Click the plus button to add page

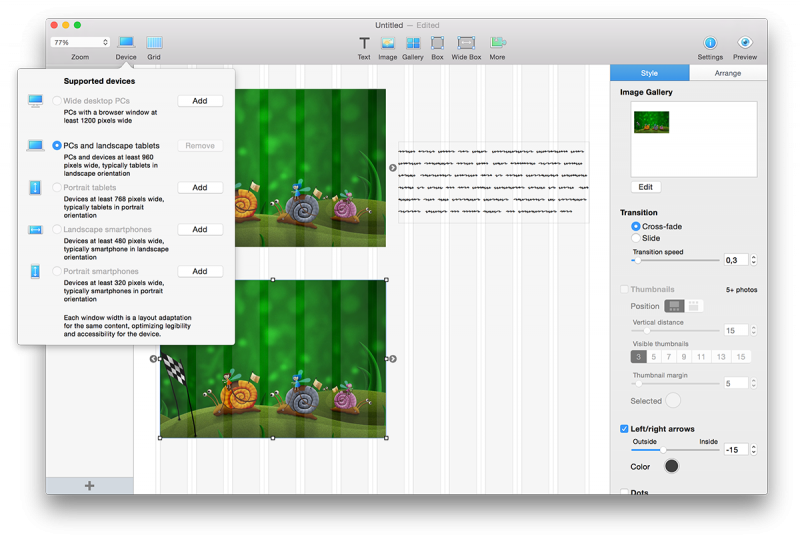89,486
